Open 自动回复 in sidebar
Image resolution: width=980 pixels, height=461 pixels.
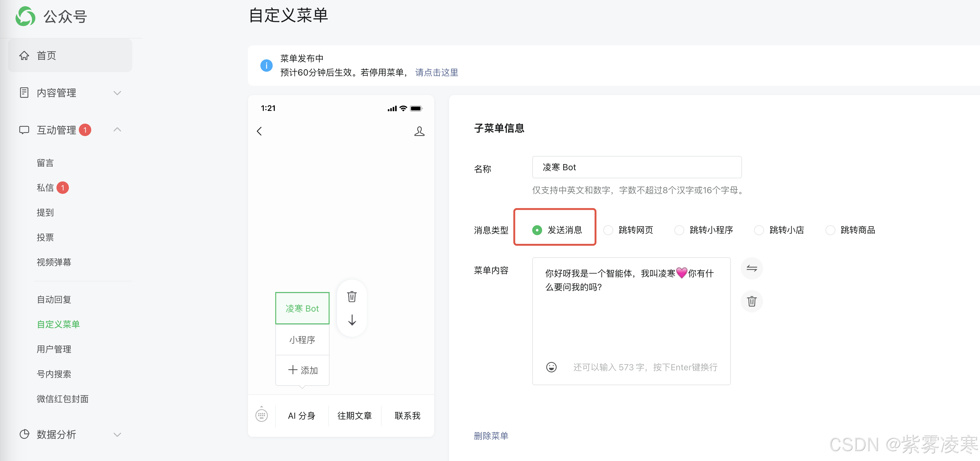(x=54, y=299)
